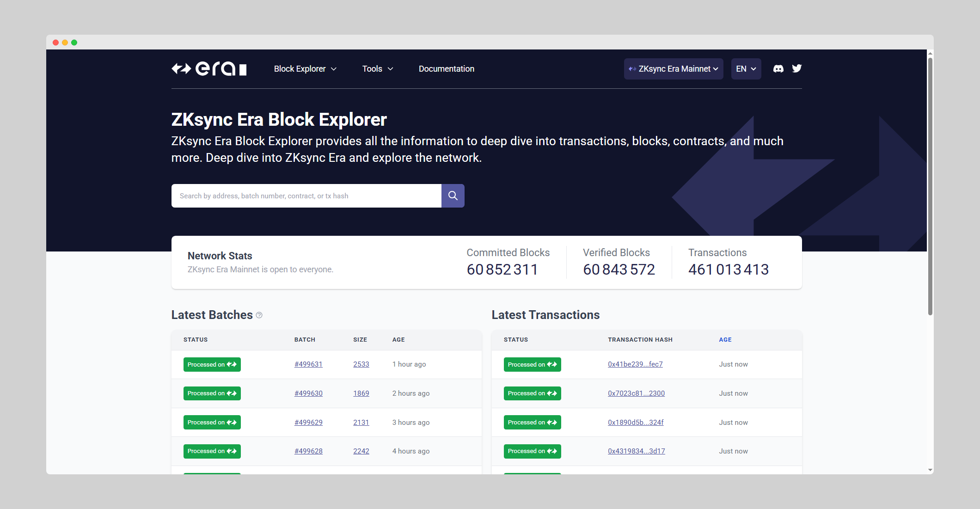Sort transactions by the AGE column header
This screenshot has height=509, width=980.
click(725, 340)
